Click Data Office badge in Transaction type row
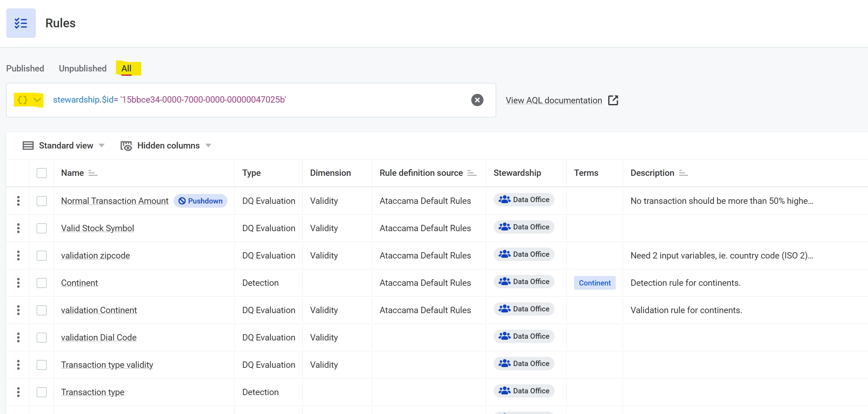868x414 pixels. click(524, 391)
